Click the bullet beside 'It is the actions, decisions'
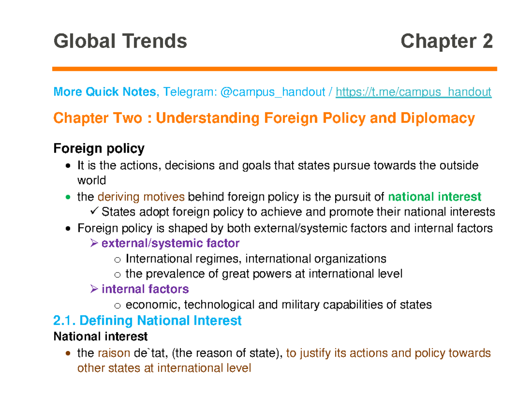Image resolution: width=532 pixels, height=411 pixels. [67, 165]
